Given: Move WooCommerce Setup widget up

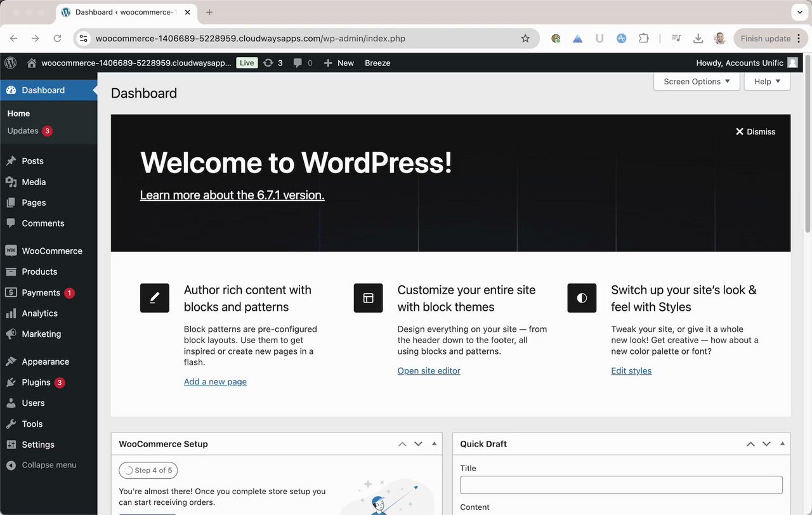Looking at the screenshot, I should tap(402, 444).
